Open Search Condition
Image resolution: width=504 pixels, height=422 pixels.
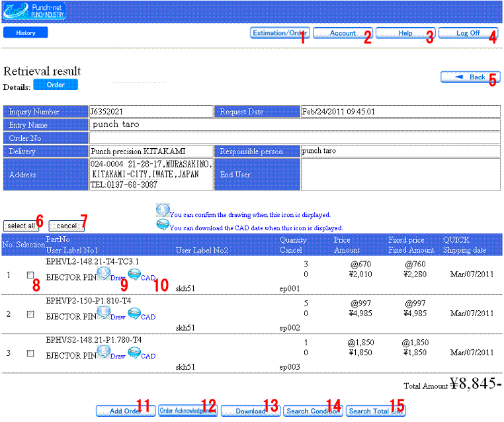313,411
